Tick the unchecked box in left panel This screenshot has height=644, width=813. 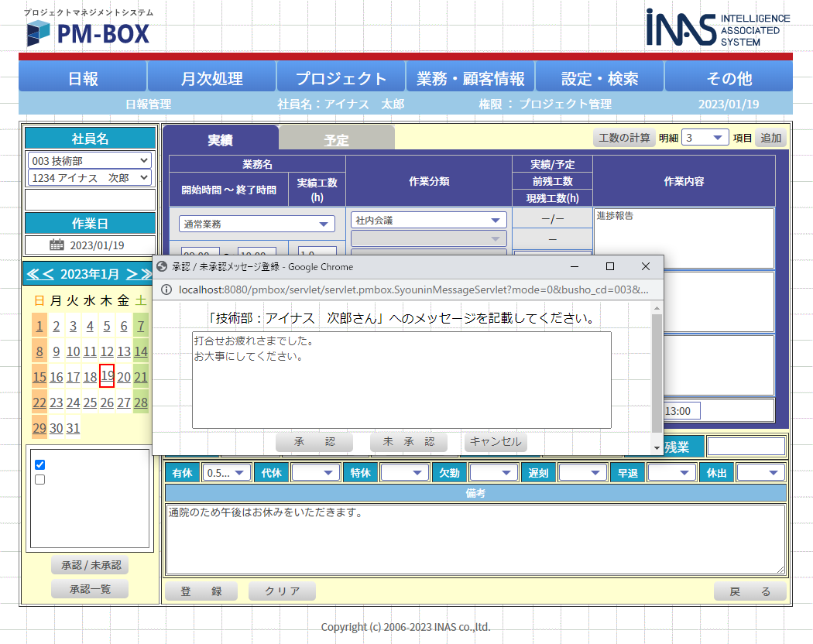(x=40, y=479)
